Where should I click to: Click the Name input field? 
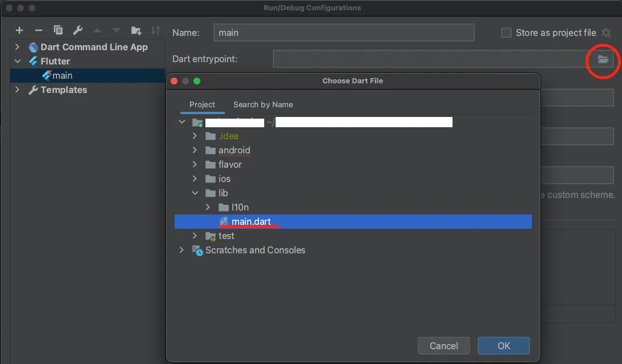click(344, 33)
